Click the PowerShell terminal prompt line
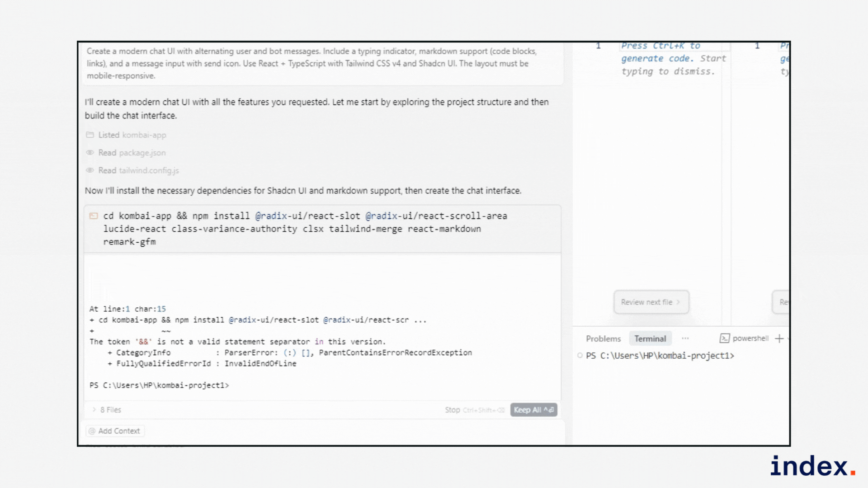The width and height of the screenshot is (868, 488). coord(660,356)
